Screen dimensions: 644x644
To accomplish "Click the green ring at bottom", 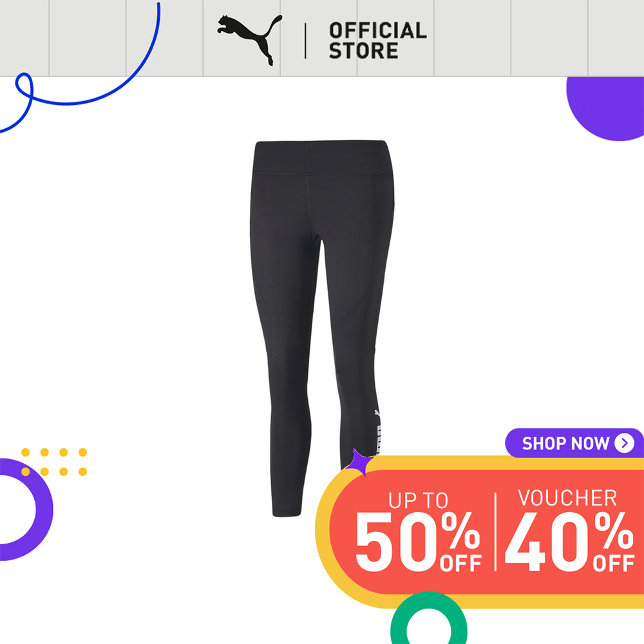I will pyautogui.click(x=428, y=620).
